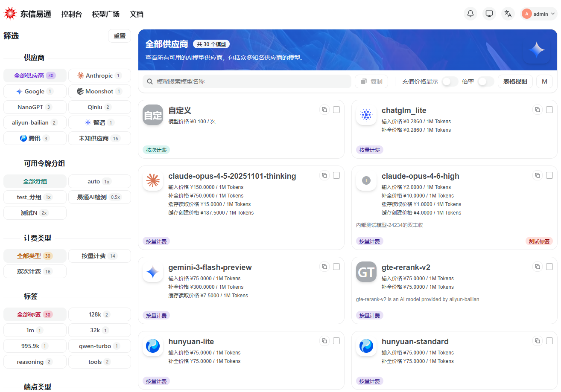
Task: Click the gemini-3-flash-preview sparkle logo
Action: [x=153, y=272]
